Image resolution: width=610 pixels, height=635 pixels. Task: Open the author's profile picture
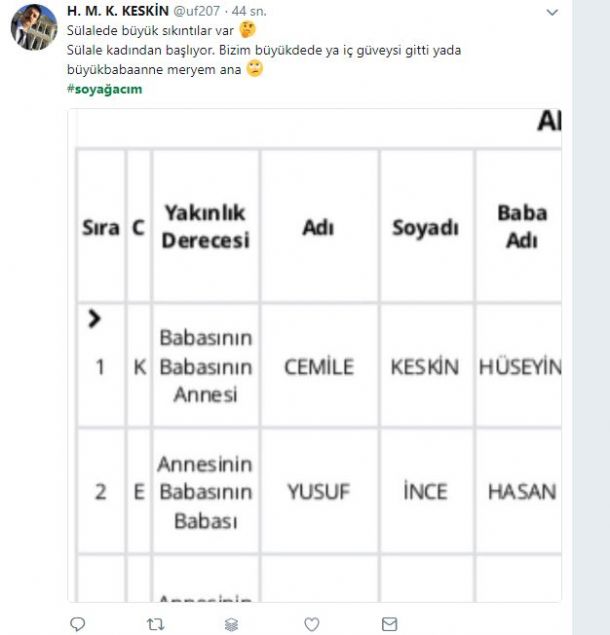pyautogui.click(x=33, y=27)
